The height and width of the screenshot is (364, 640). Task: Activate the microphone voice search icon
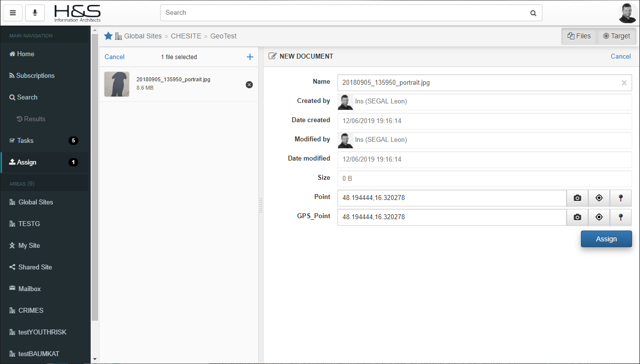click(35, 13)
